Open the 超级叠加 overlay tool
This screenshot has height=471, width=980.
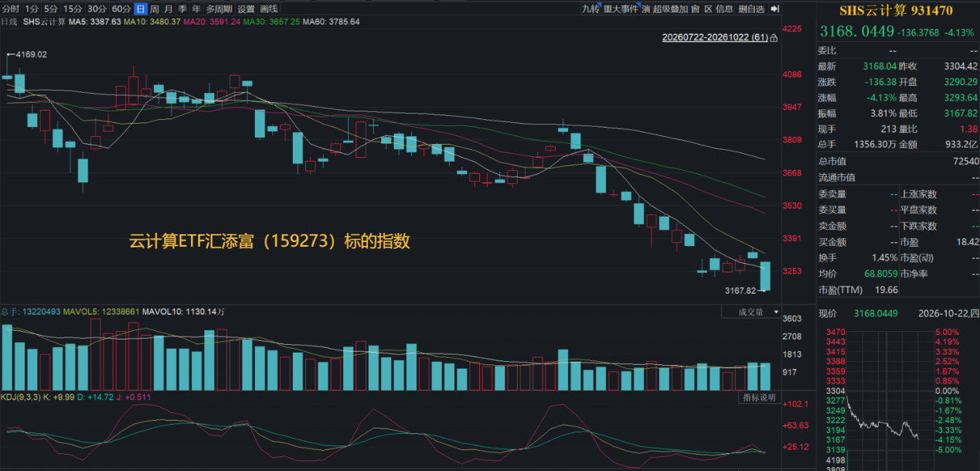tap(670, 9)
